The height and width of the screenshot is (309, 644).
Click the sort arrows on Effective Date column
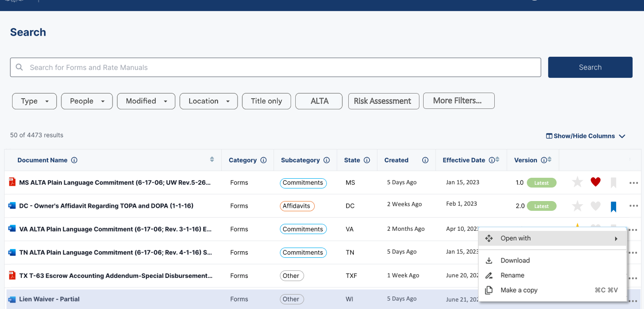pyautogui.click(x=497, y=160)
